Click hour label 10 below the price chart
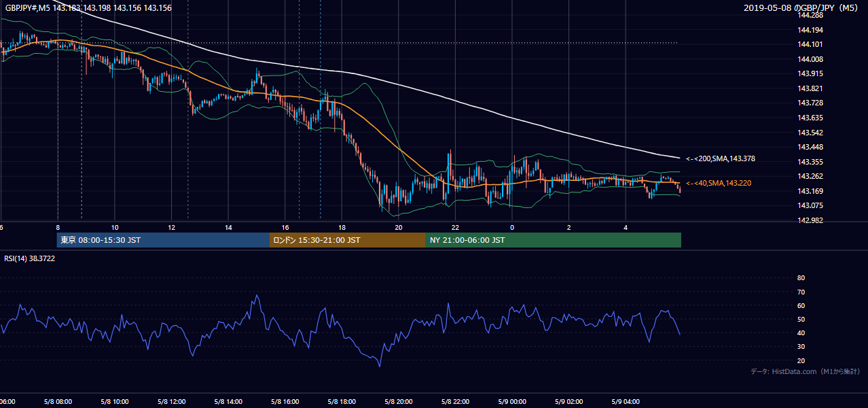868x408 pixels. coord(115,227)
